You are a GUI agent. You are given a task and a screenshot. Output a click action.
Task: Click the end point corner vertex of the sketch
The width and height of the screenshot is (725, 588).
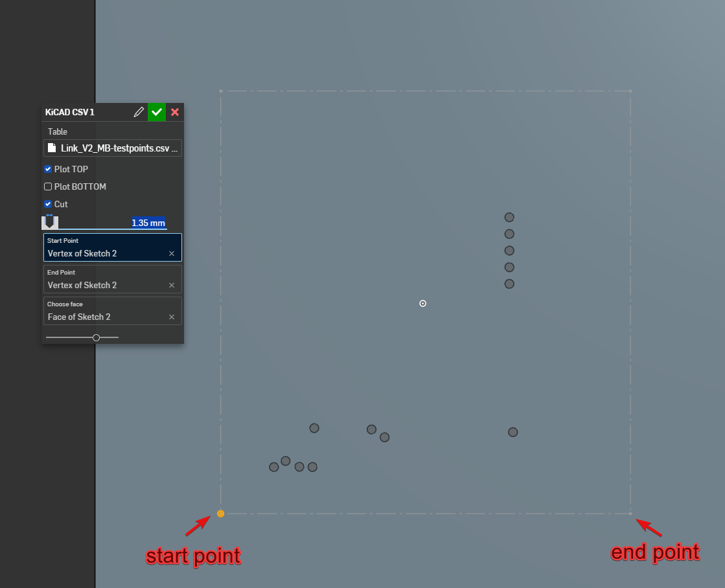[x=630, y=513]
